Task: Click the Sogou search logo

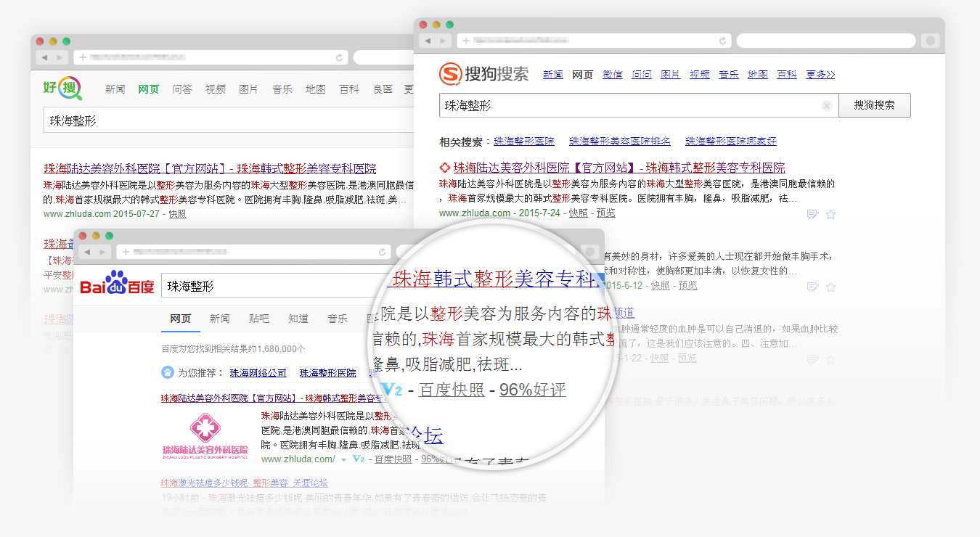Action: click(x=484, y=74)
